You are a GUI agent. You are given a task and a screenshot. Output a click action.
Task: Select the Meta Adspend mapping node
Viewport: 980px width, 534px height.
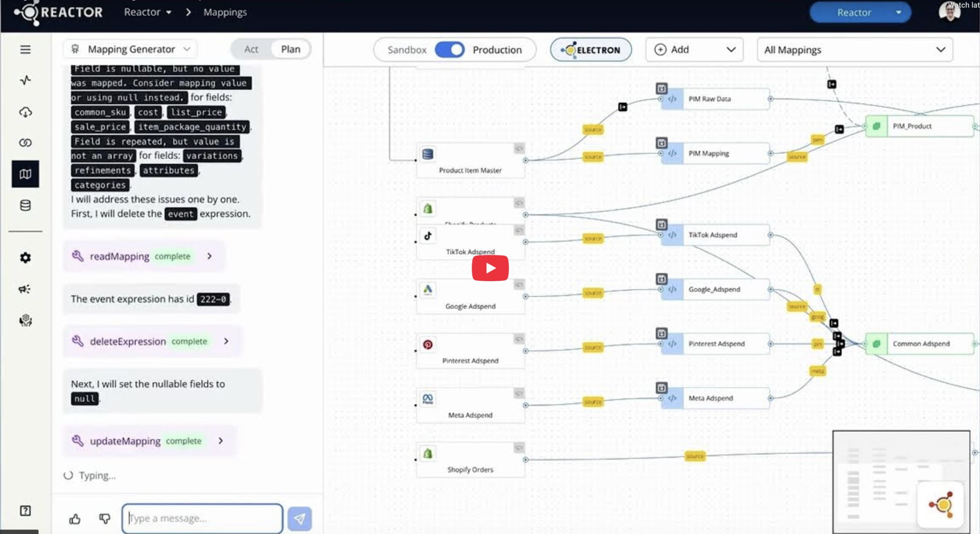715,398
